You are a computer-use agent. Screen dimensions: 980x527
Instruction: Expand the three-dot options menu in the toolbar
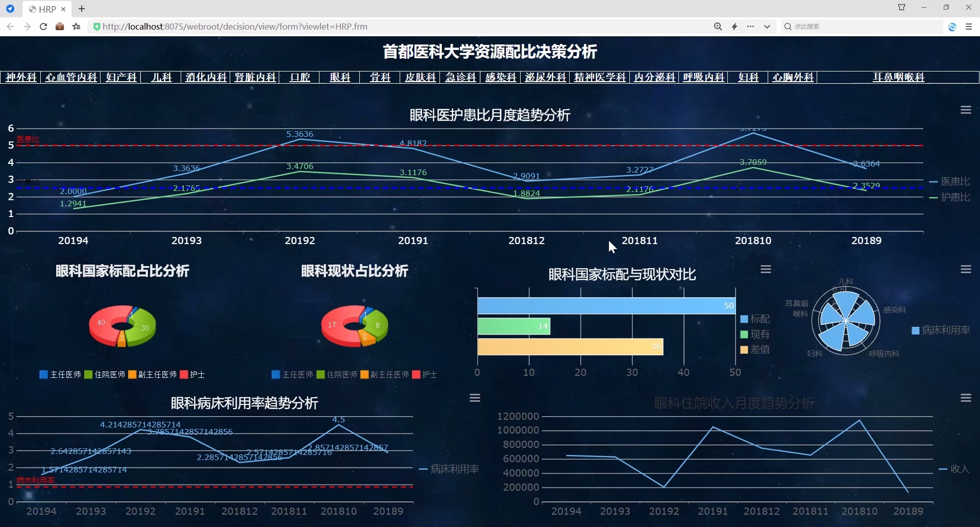751,26
